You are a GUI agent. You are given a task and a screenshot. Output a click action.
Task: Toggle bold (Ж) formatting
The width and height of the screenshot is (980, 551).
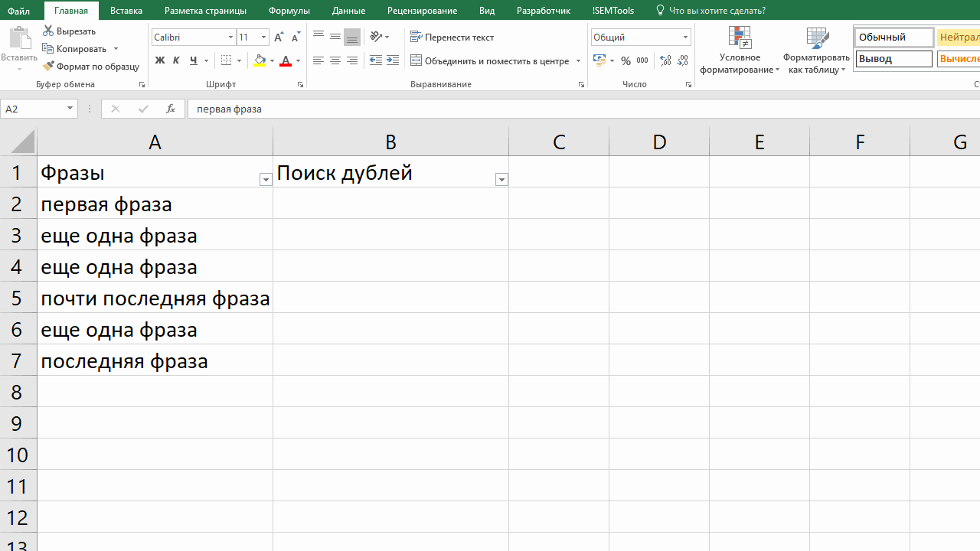tap(159, 60)
